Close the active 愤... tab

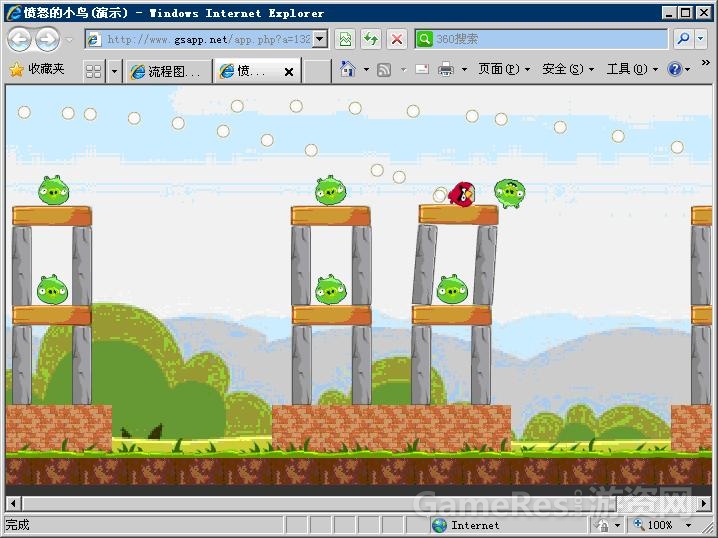[289, 72]
